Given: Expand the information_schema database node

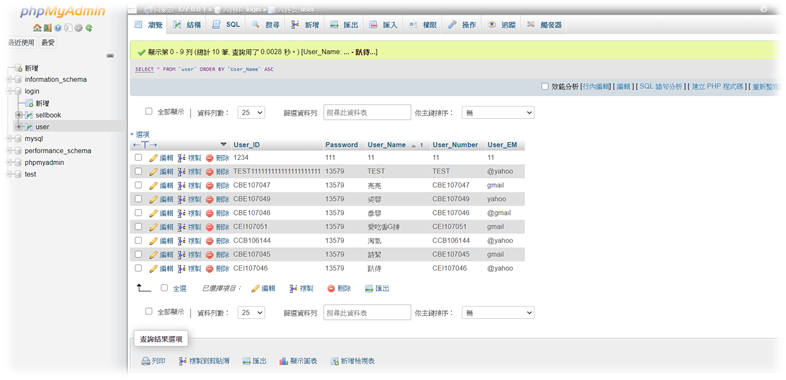Looking at the screenshot, I should [x=10, y=79].
